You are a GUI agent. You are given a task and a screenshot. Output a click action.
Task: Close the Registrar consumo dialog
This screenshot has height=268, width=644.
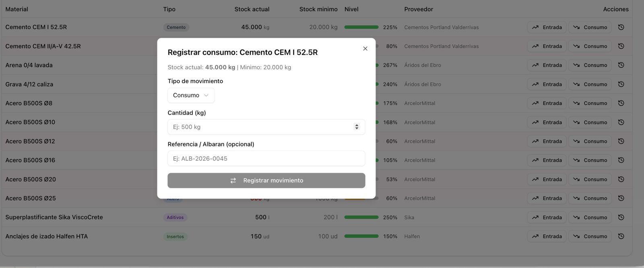pyautogui.click(x=365, y=49)
